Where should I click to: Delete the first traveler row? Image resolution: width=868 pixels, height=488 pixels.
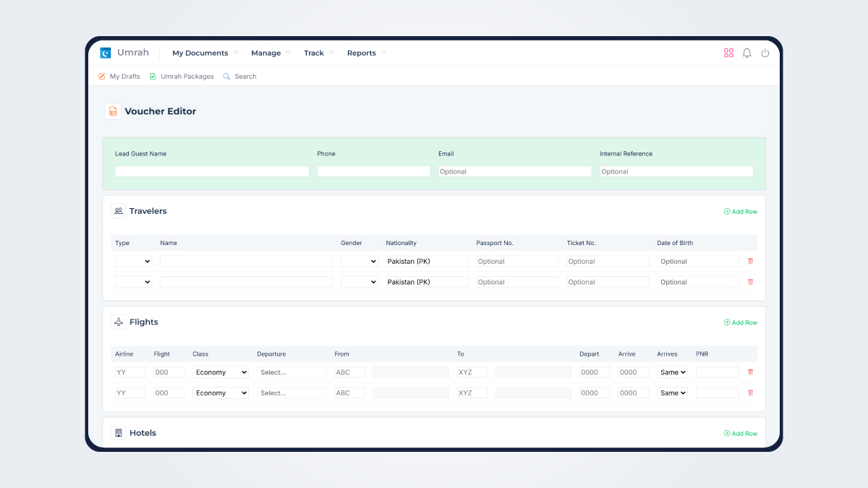click(750, 261)
